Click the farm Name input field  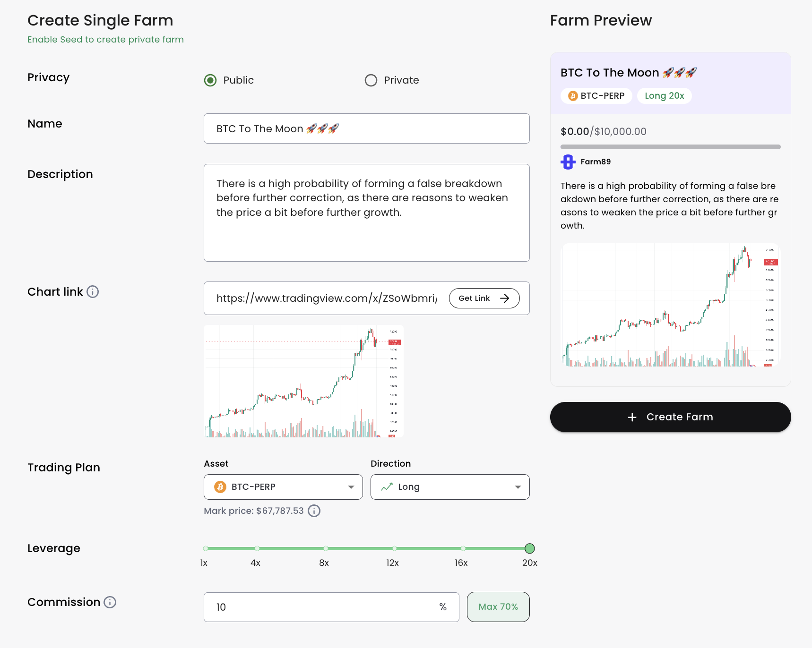click(x=366, y=128)
